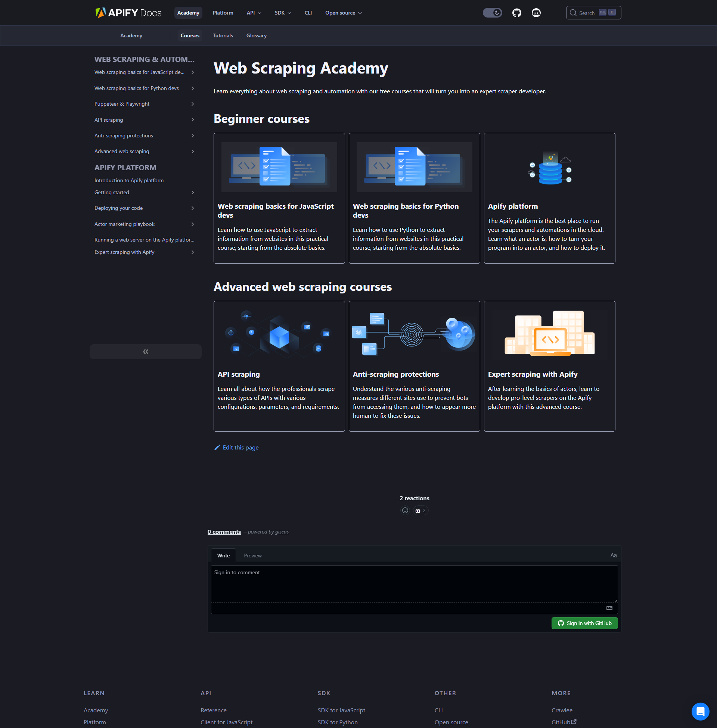Expand Puppeteer & Playwright sidebar section
This screenshot has width=717, height=728.
coord(192,104)
